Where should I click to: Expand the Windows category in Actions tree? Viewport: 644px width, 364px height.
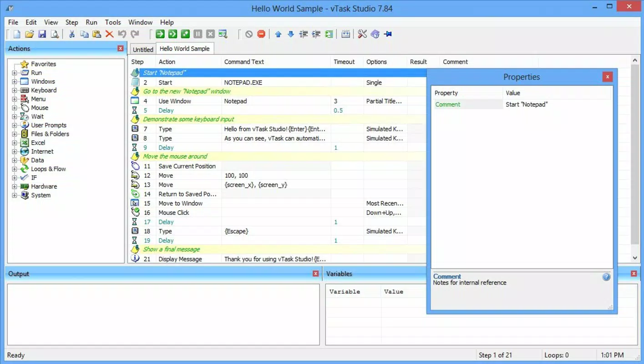(15, 81)
